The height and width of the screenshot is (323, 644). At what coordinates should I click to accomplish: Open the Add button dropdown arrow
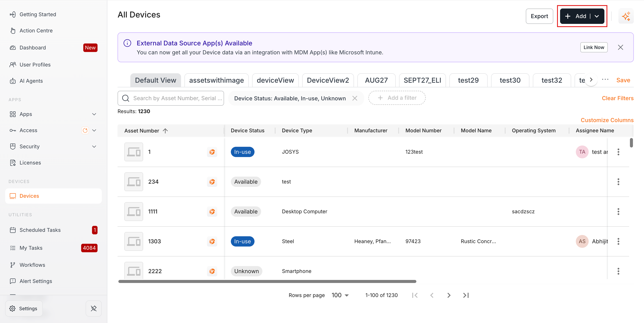(597, 16)
